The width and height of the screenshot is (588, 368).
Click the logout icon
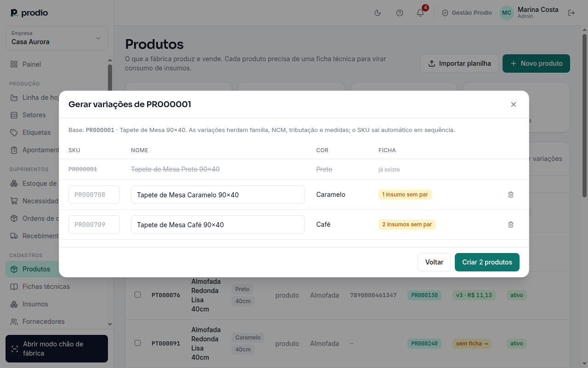pos(571,13)
